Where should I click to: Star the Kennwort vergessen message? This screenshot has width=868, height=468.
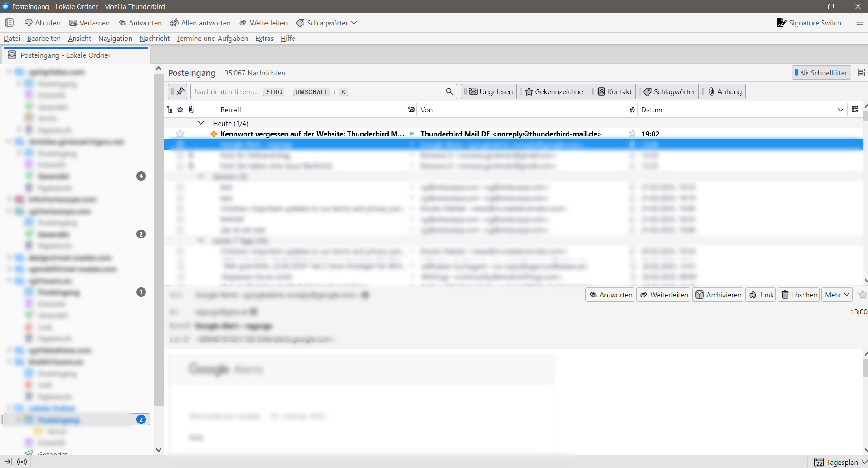(x=180, y=134)
